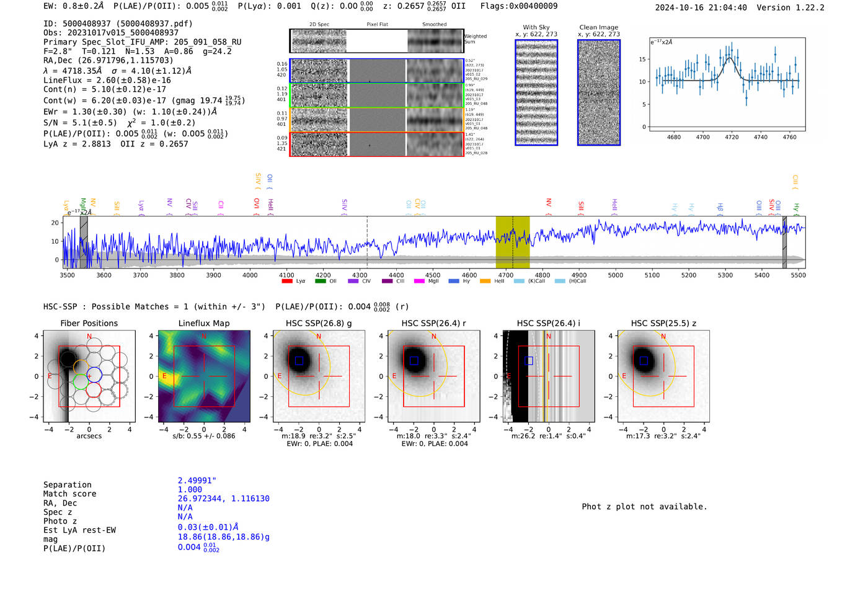Click the s/b: 0.55 +/- 0.086 caption
868x591 pixels.
coord(204,436)
